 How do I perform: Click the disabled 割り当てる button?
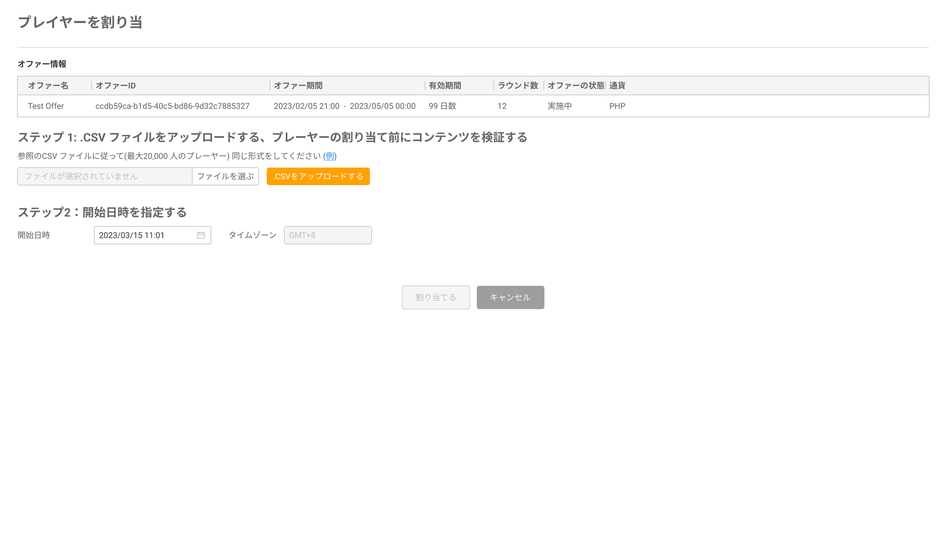(x=436, y=297)
